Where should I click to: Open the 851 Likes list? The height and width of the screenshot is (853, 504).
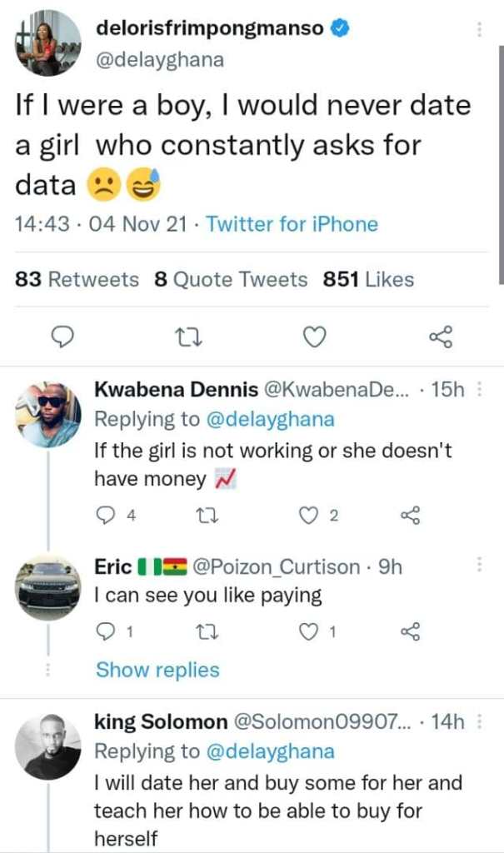[367, 280]
